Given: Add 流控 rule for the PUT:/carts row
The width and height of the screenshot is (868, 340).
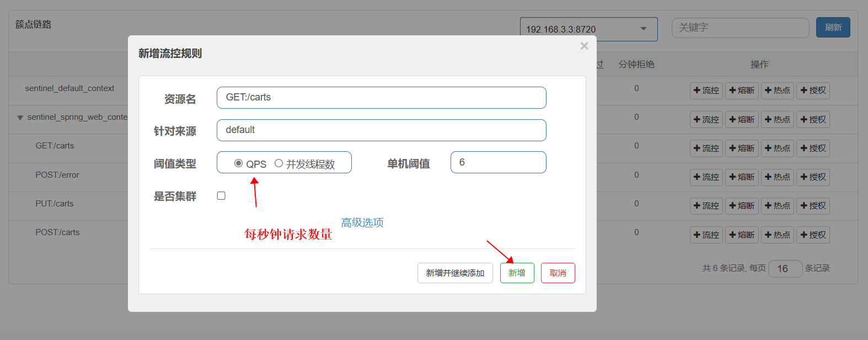Looking at the screenshot, I should click(706, 206).
